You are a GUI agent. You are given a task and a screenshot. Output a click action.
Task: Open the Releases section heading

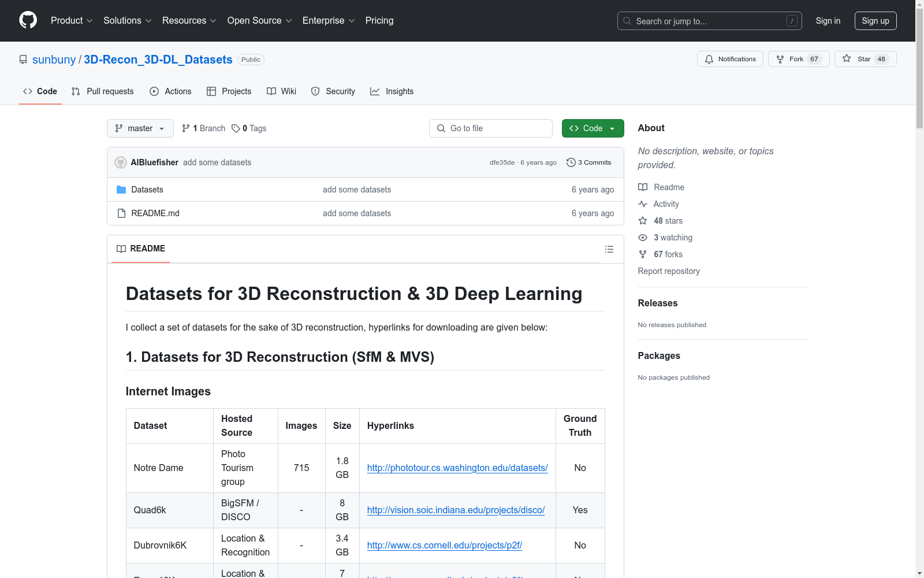click(658, 303)
